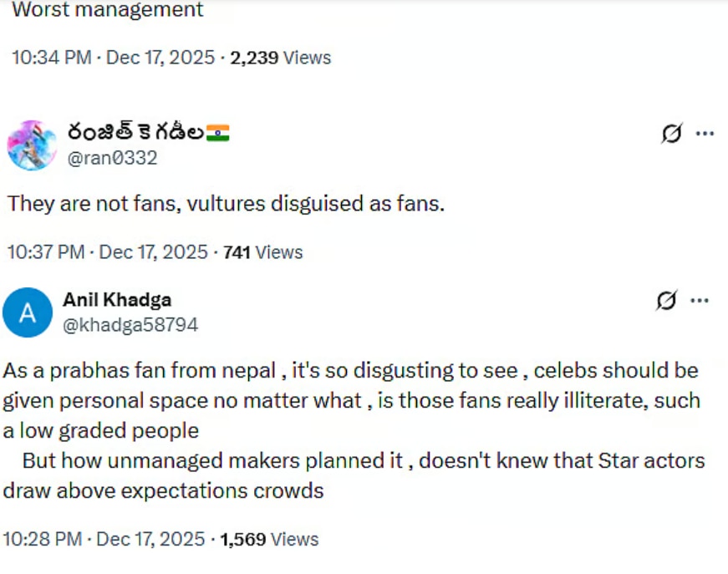Click the blue 'A' avatar of Anil Khadga
Image resolution: width=728 pixels, height=574 pixels.
(x=28, y=312)
